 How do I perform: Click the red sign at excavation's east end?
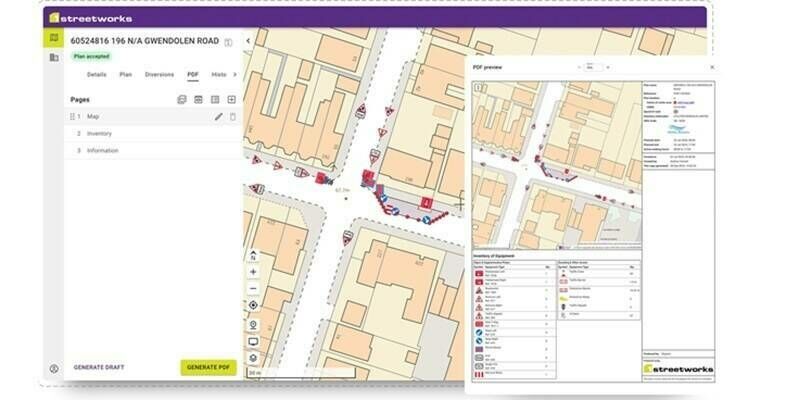pyautogui.click(x=427, y=203)
